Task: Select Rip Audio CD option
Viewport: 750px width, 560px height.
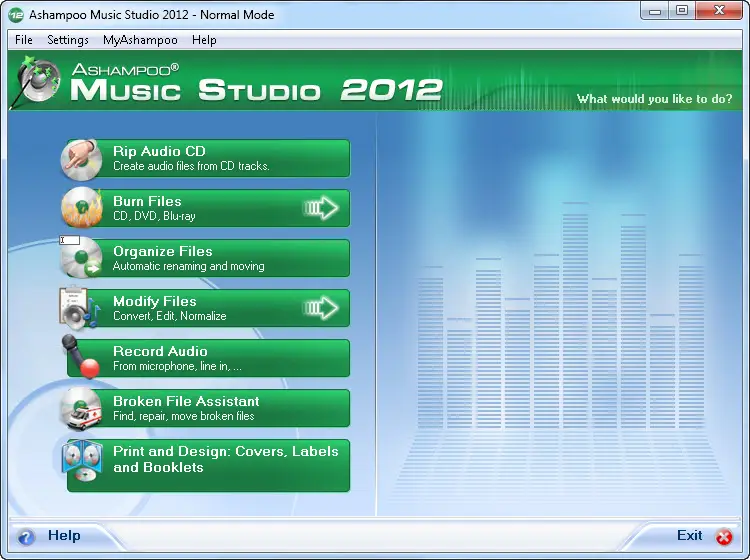Action: pos(208,158)
